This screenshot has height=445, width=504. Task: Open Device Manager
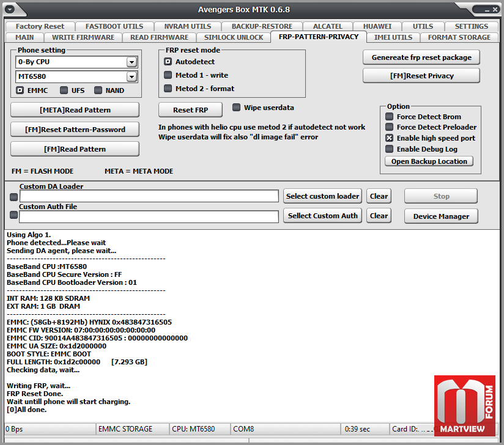pyautogui.click(x=441, y=216)
